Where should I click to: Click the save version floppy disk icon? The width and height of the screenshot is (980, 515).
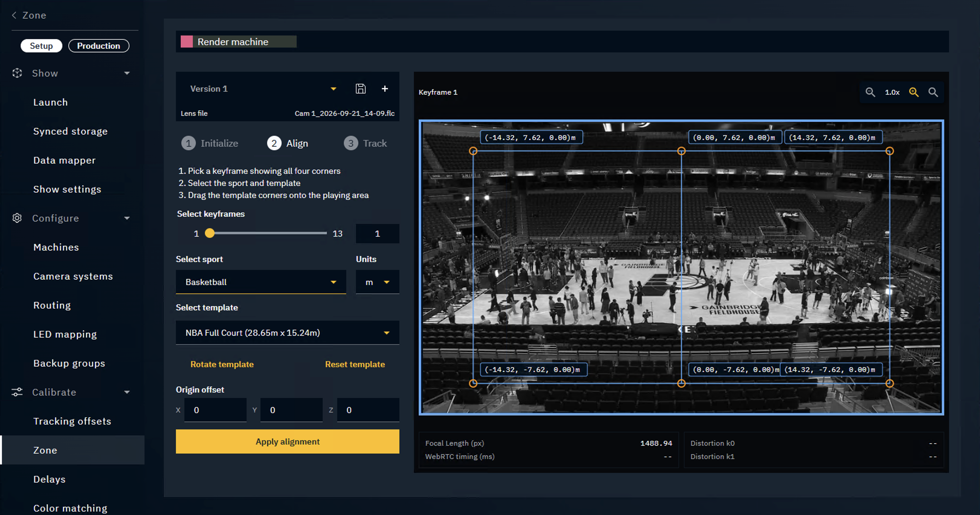[x=360, y=89]
